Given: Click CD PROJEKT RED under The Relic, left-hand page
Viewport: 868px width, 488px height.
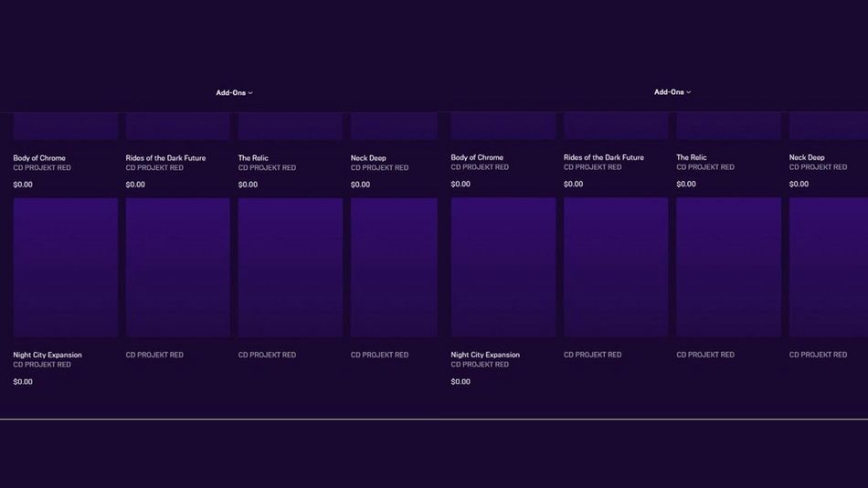Looking at the screenshot, I should [x=267, y=168].
